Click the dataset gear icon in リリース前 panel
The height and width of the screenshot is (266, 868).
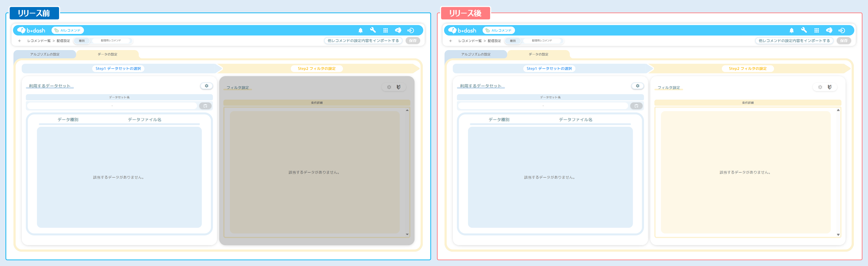(207, 86)
